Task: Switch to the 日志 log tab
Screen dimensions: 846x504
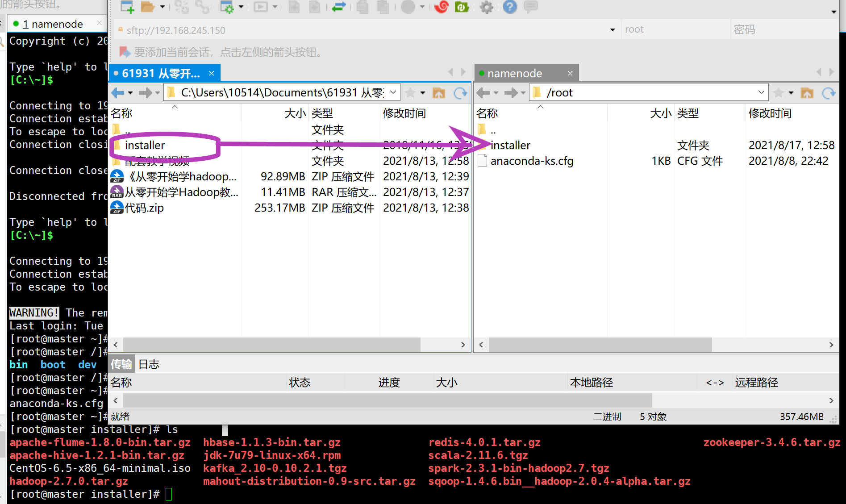Action: click(149, 364)
